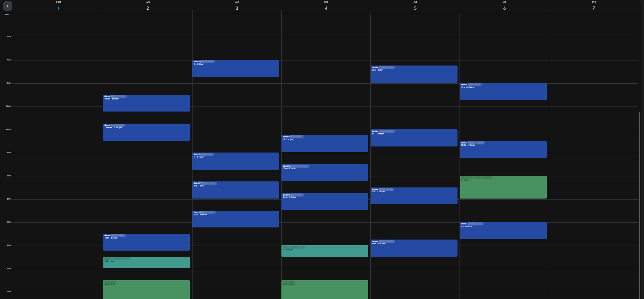Open Wednesday demo event 12:15 – 1pm

(325, 143)
